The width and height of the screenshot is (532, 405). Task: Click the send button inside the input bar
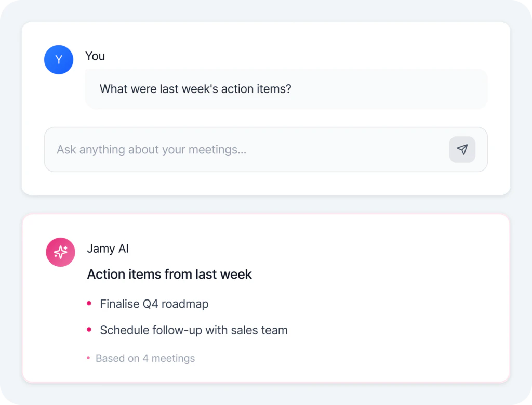[462, 149]
